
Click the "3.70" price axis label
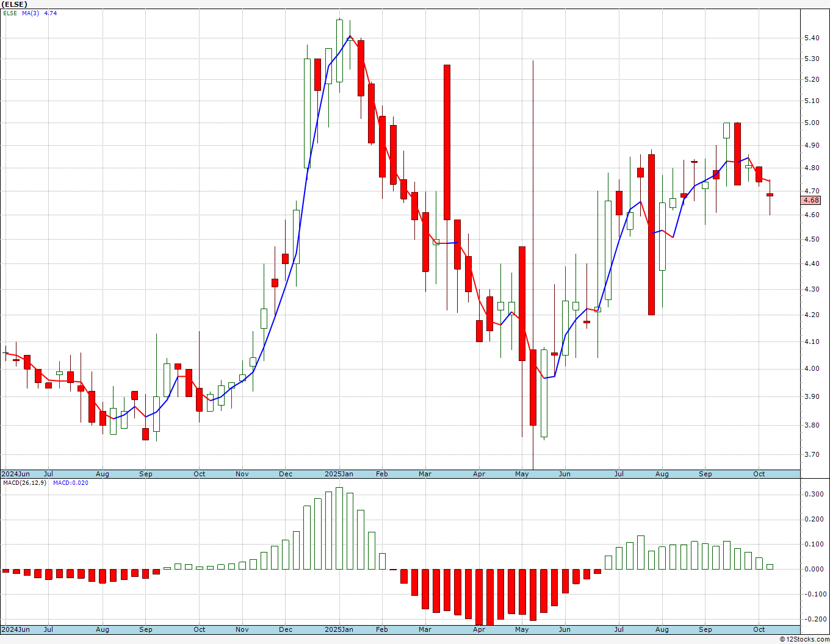(x=812, y=454)
